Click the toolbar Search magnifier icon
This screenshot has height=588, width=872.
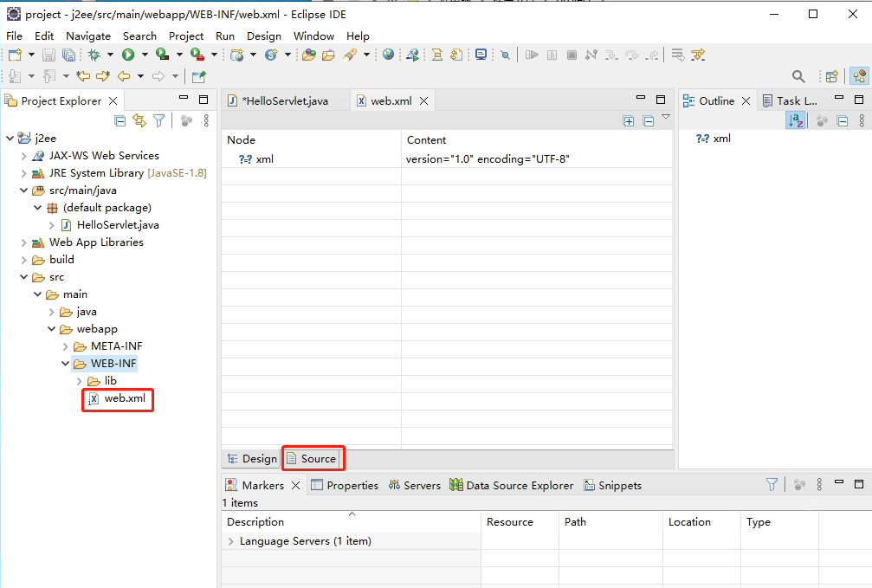click(798, 76)
